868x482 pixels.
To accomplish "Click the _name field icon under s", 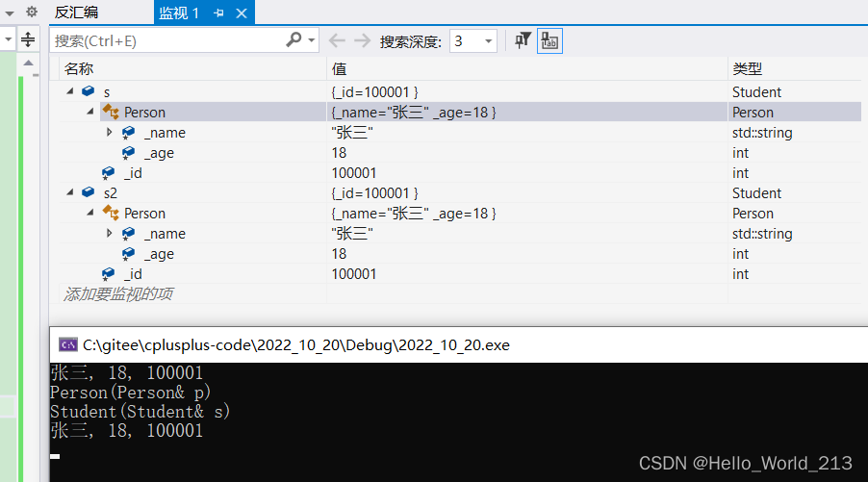I will (x=128, y=132).
